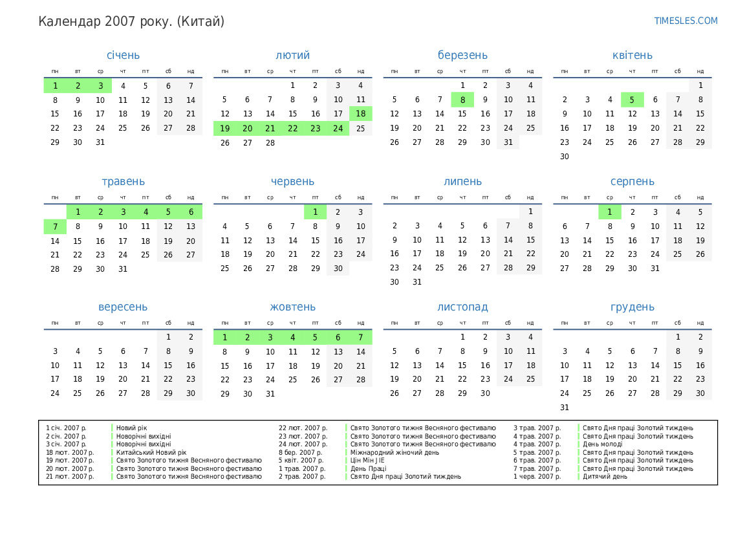Pick highlighted June 1 in червень
Viewport: 756px width, 535px height.
(315, 212)
